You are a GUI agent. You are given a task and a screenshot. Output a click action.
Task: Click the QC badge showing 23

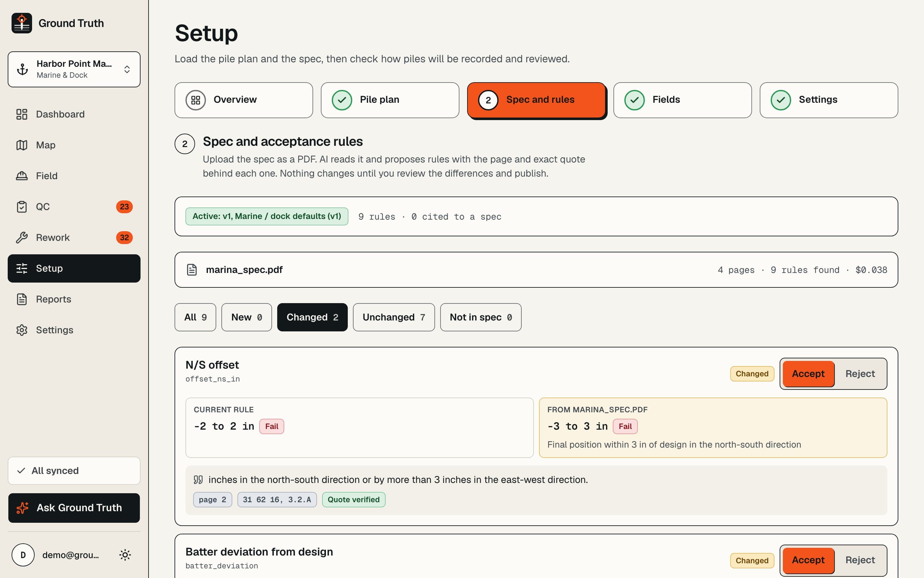[124, 207]
